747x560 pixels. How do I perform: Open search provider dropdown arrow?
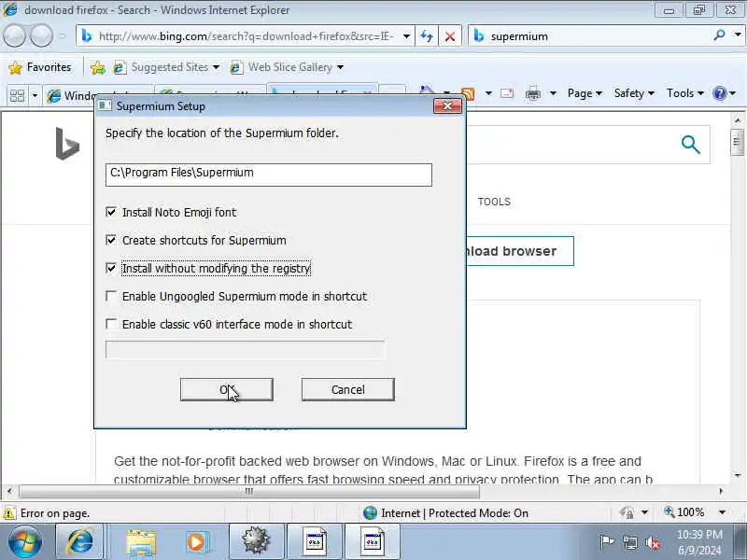coord(738,35)
